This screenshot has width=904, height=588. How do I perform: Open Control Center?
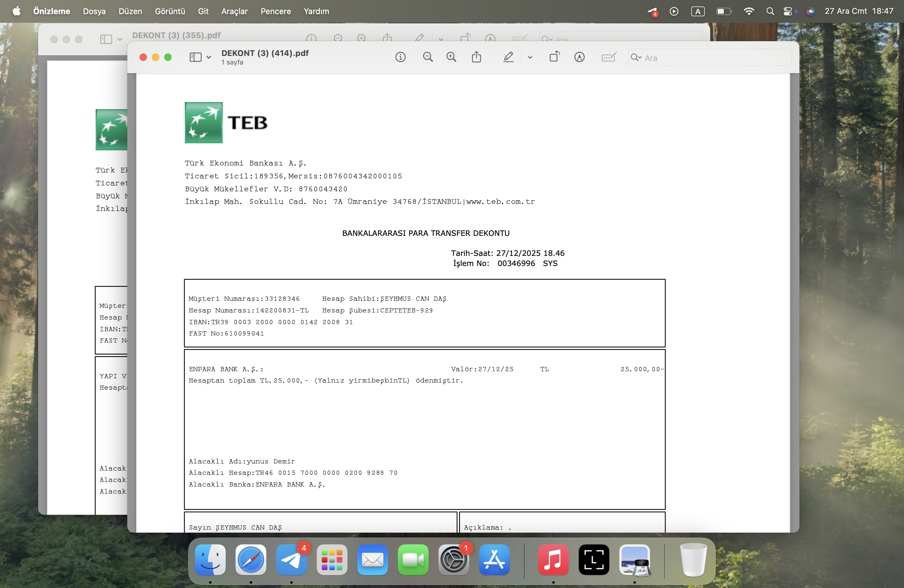(788, 11)
